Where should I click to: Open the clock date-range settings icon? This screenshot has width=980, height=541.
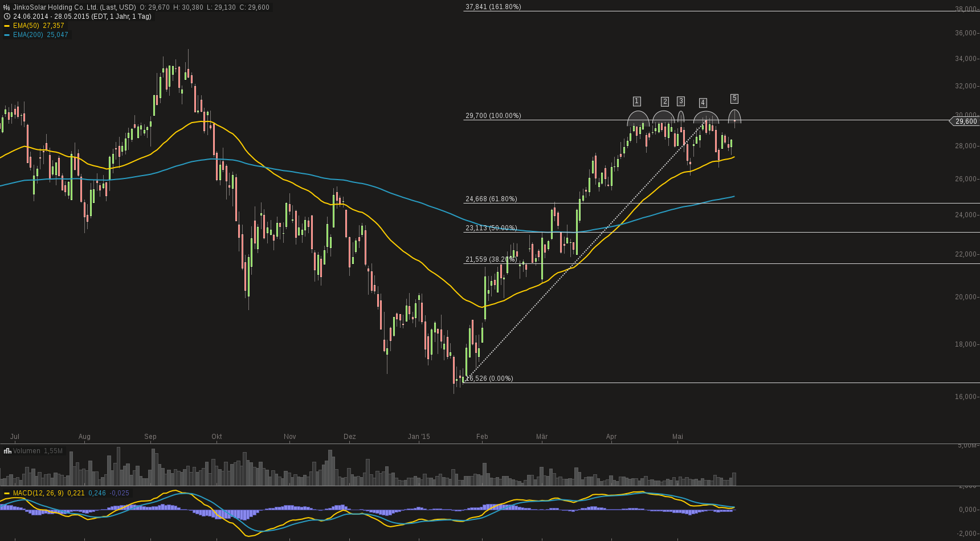coord(6,17)
